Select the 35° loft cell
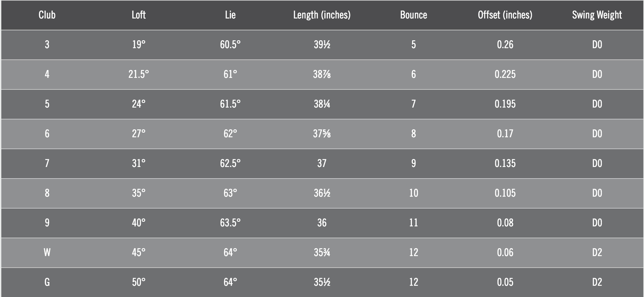Viewport: 644px width, 297px height. click(x=138, y=193)
